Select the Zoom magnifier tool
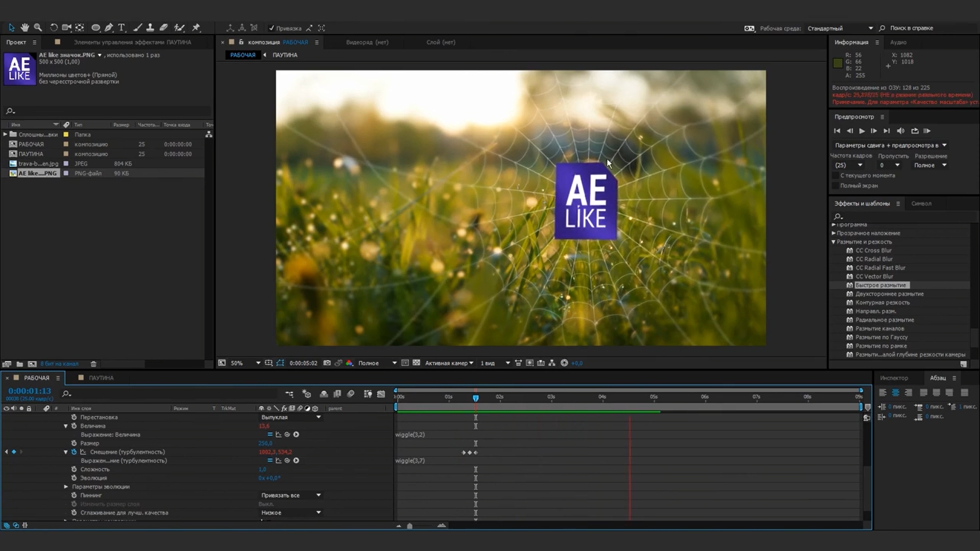The width and height of the screenshot is (980, 551). coord(38,28)
